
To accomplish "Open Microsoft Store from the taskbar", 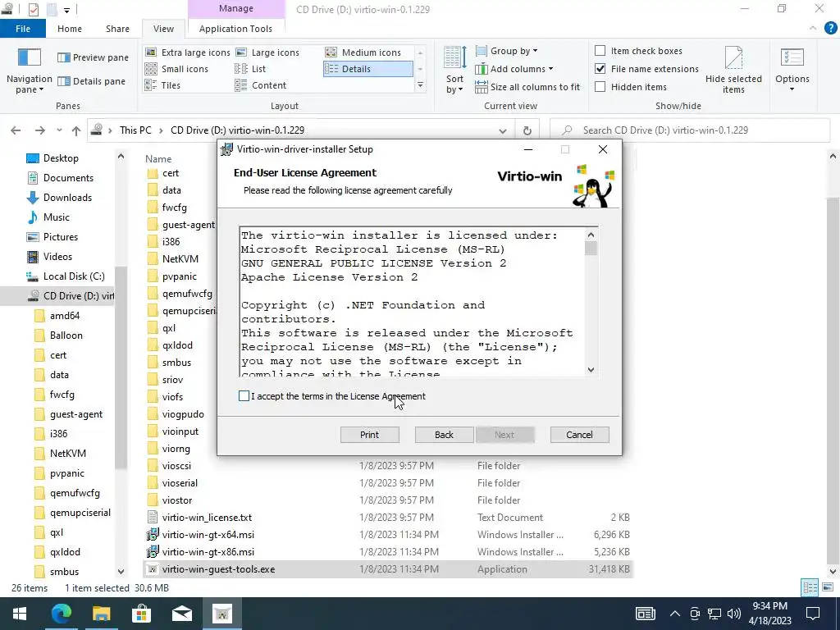I will point(141,614).
